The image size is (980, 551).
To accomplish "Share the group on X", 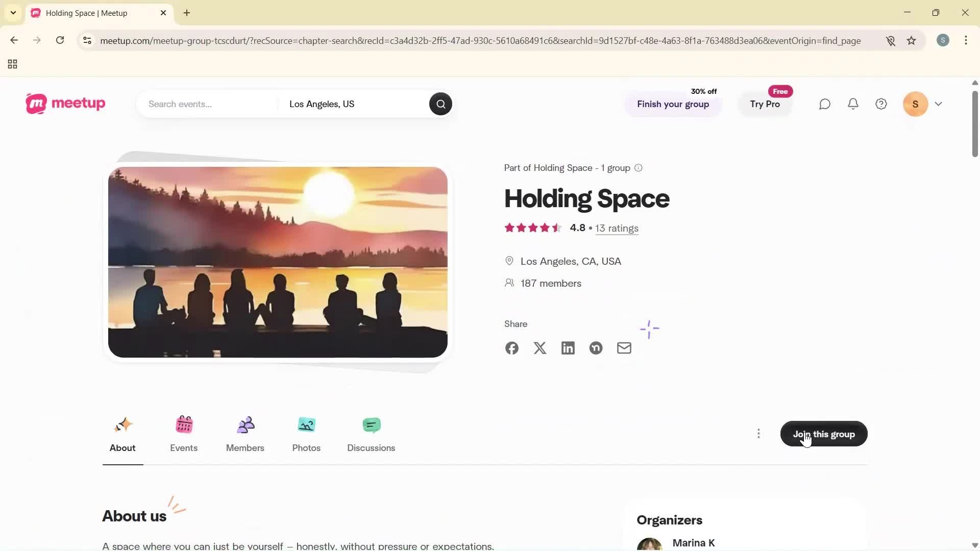I will point(540,348).
